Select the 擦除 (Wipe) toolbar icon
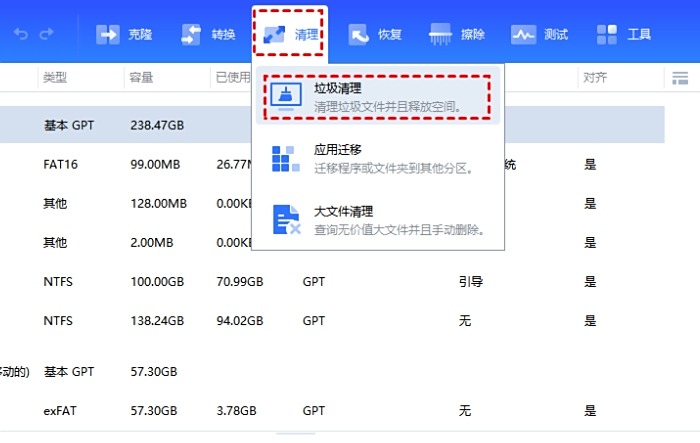The image size is (700, 443). (x=457, y=35)
